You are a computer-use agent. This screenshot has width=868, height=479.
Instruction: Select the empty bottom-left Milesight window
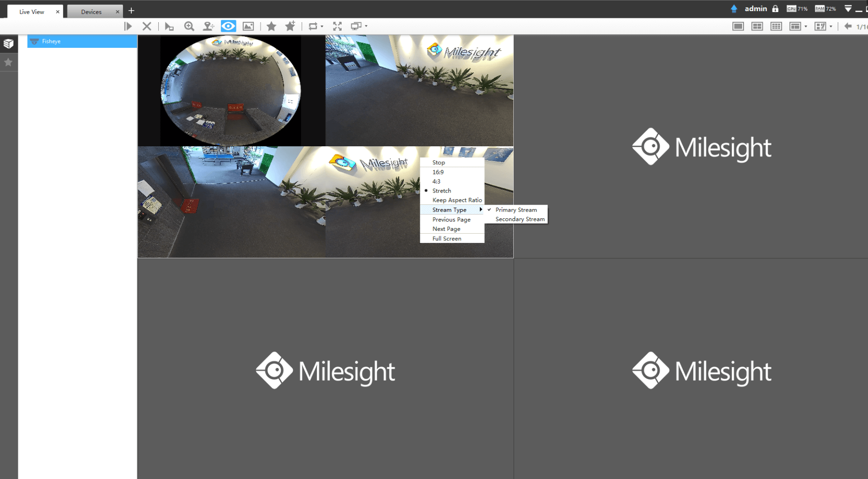pyautogui.click(x=326, y=369)
